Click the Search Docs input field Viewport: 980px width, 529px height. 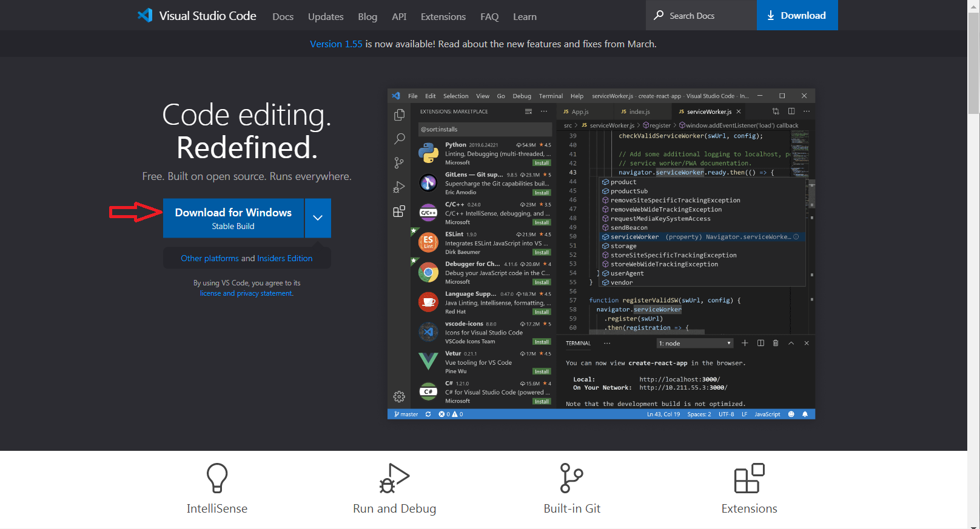(702, 15)
